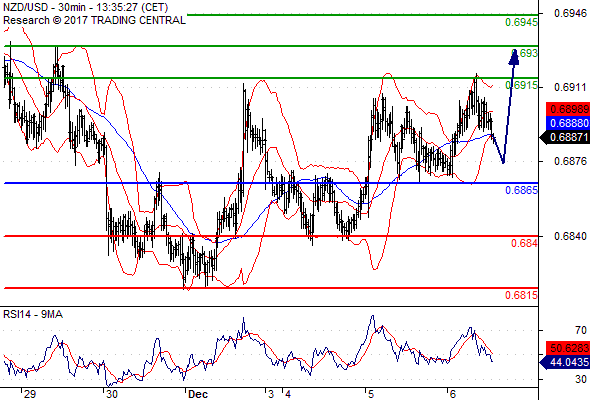
Task: Click the 0.6865 blue pivot label
Action: coord(522,190)
